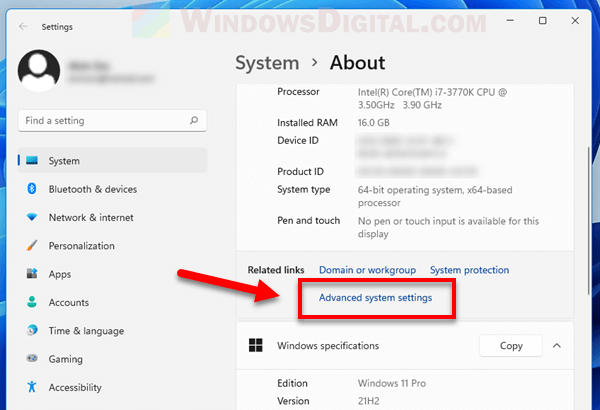
Task: Open the user profile avatar
Action: pyautogui.click(x=39, y=70)
